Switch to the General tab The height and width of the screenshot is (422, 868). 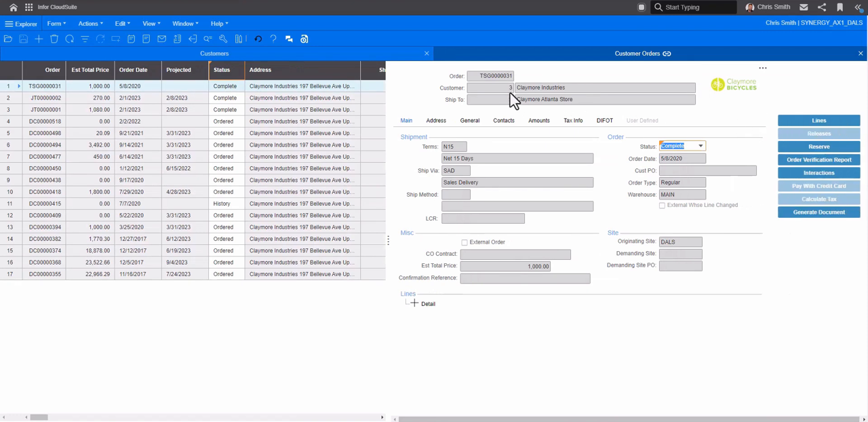click(x=470, y=121)
